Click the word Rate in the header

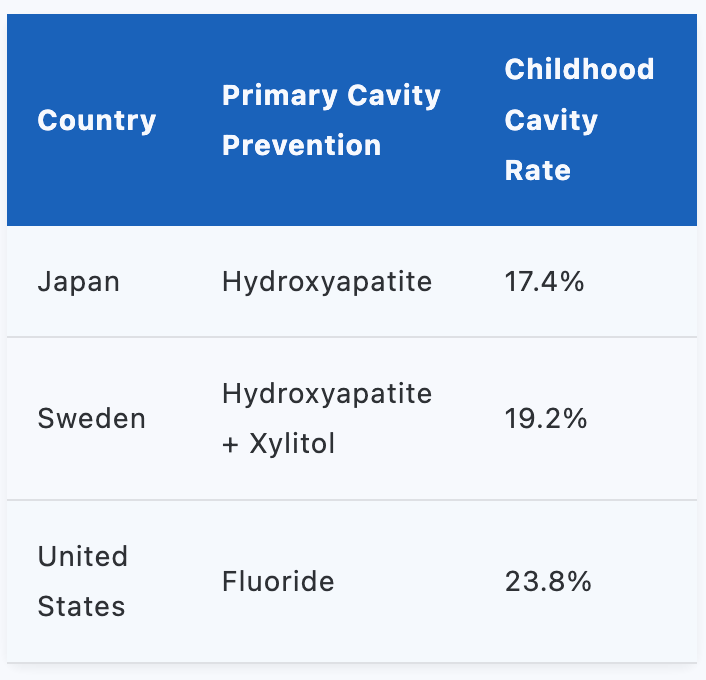(537, 171)
